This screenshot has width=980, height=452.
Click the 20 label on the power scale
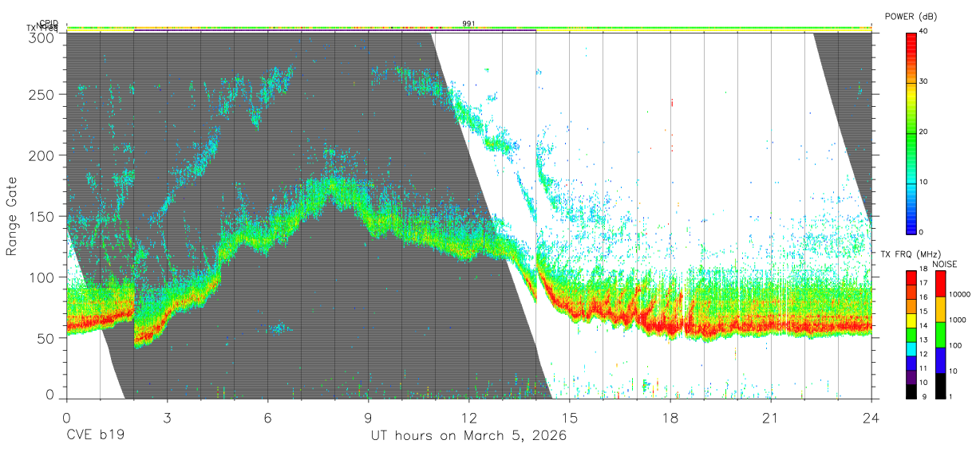point(925,132)
